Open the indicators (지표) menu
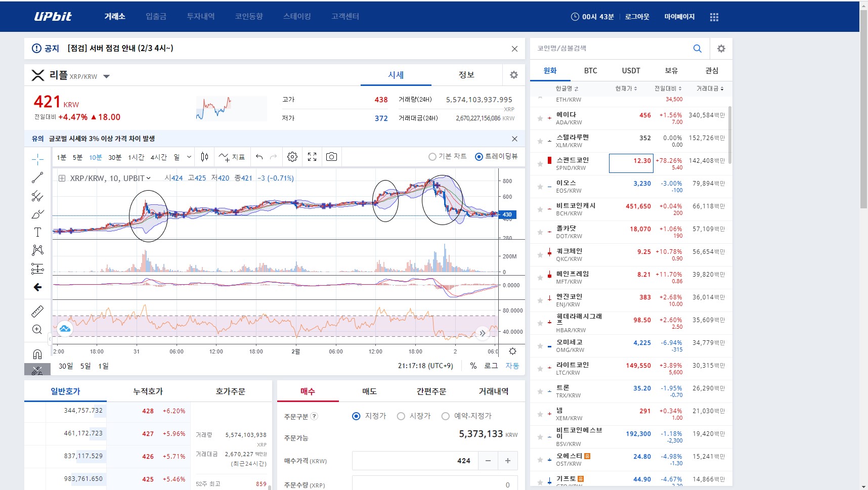 tap(232, 157)
